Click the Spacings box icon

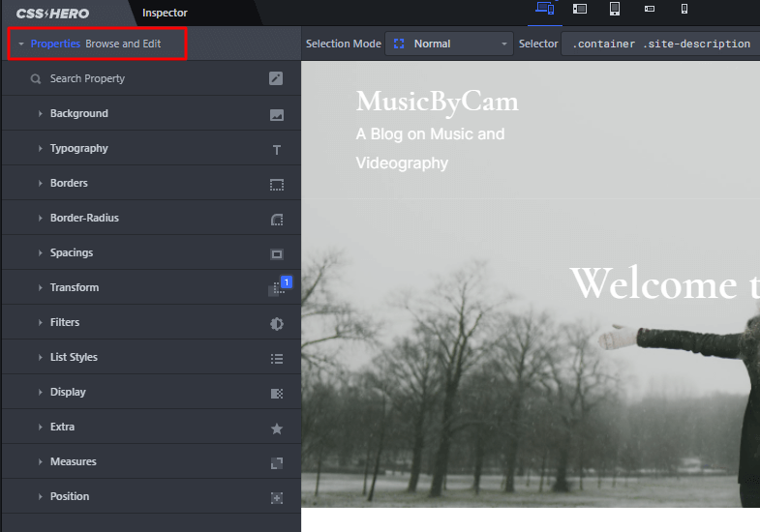(277, 254)
